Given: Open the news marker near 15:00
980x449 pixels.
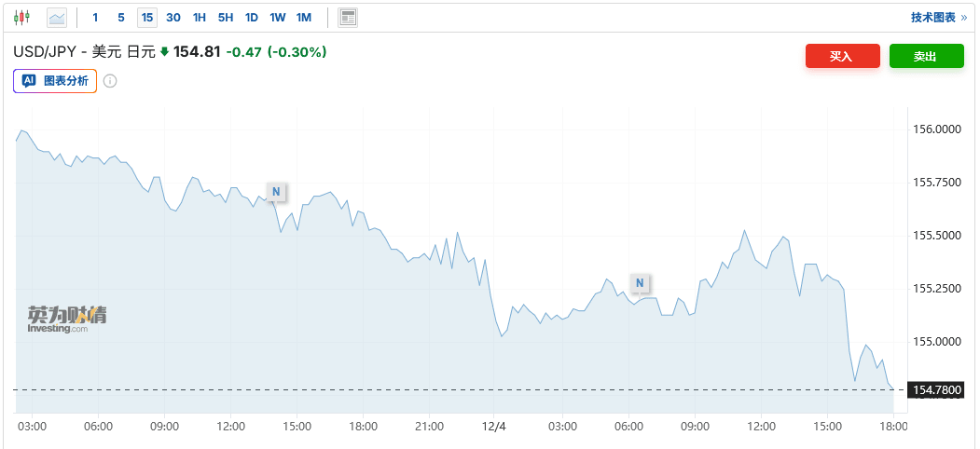Looking at the screenshot, I should click(276, 192).
